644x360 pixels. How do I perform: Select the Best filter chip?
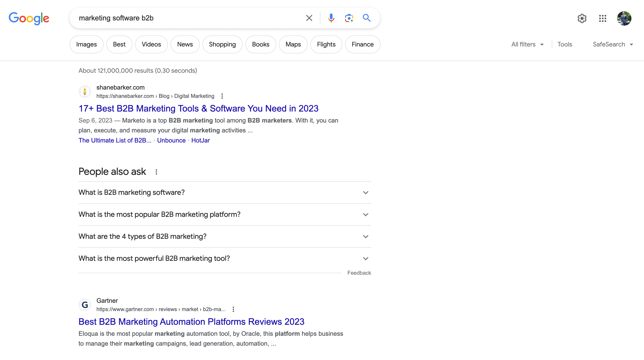119,44
